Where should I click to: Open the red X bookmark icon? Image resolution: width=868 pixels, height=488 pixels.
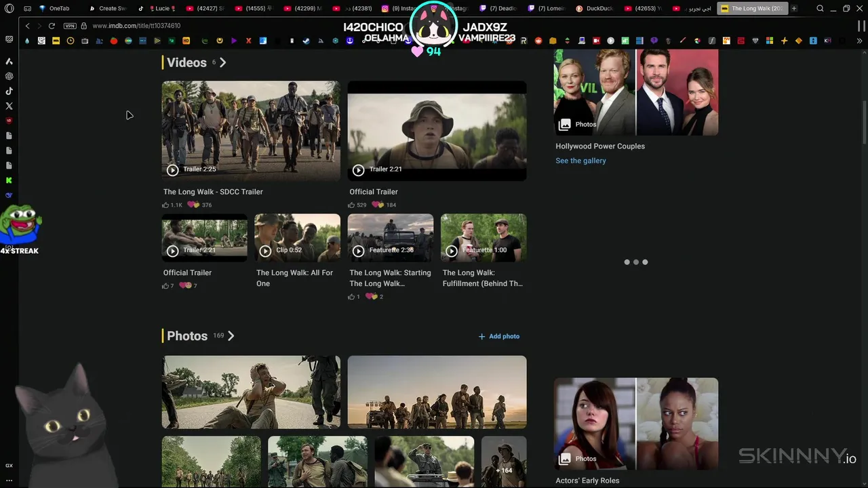(248, 41)
